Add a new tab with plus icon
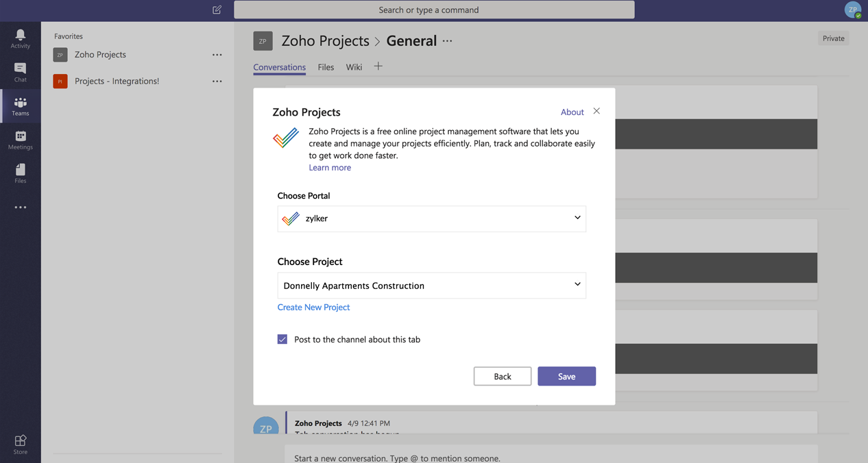 pyautogui.click(x=378, y=66)
